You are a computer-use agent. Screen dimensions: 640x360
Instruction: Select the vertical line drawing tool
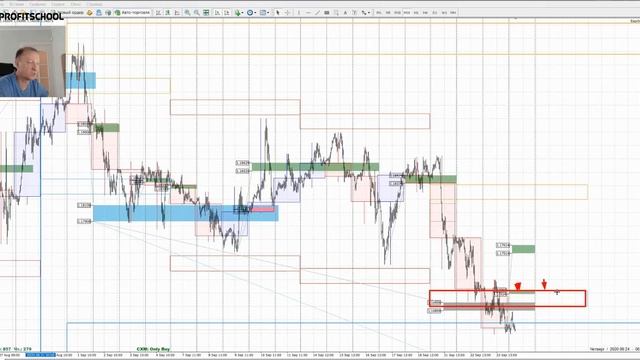[x=298, y=13]
